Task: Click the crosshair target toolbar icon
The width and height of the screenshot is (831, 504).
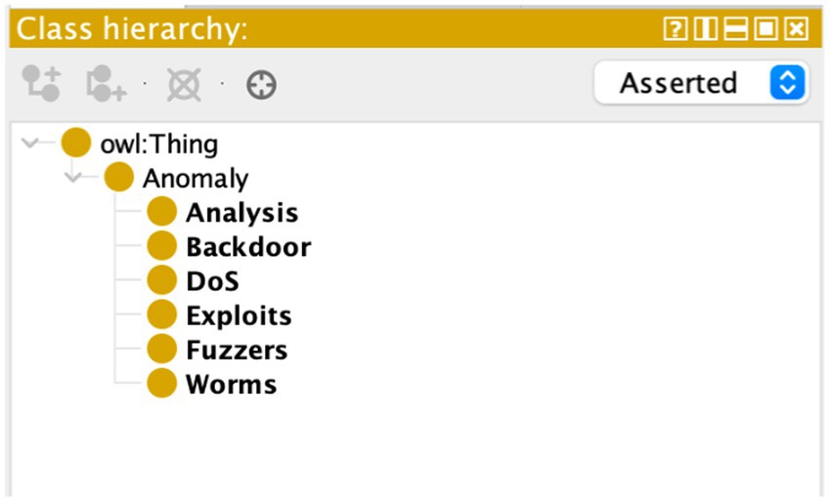Action: (260, 85)
